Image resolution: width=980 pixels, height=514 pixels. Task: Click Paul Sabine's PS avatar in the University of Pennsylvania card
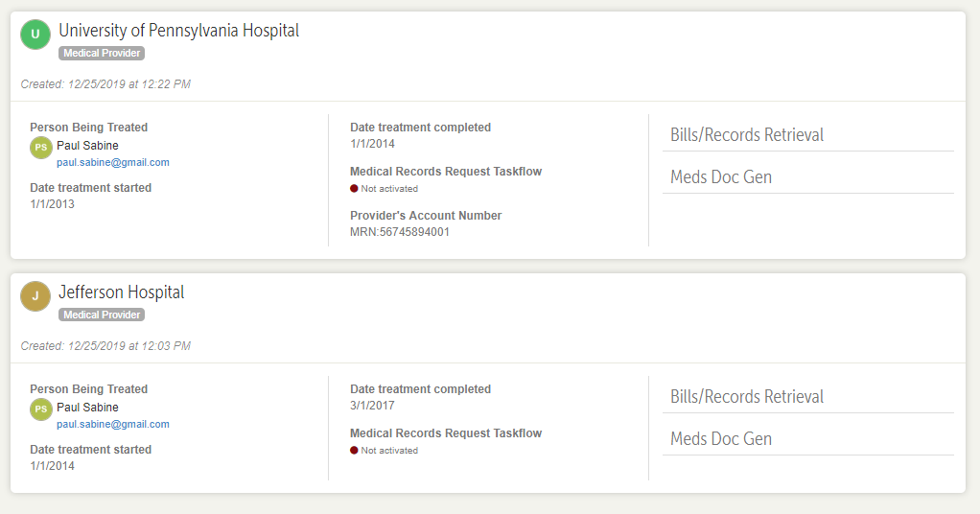click(x=41, y=147)
